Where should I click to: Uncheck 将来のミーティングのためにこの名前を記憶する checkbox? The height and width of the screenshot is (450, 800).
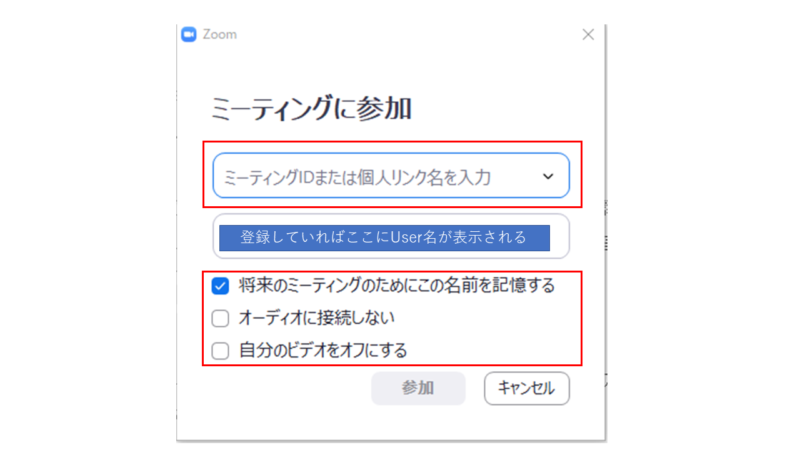pyautogui.click(x=220, y=286)
